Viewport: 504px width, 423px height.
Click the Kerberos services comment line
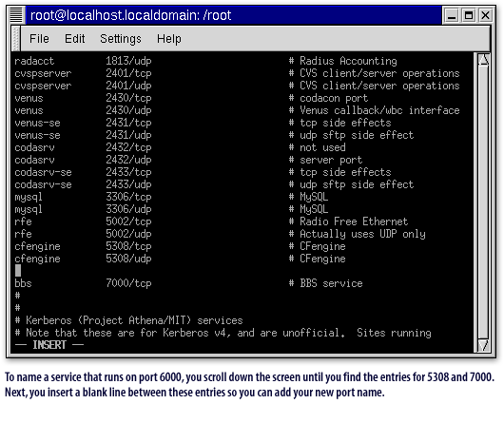(128, 320)
